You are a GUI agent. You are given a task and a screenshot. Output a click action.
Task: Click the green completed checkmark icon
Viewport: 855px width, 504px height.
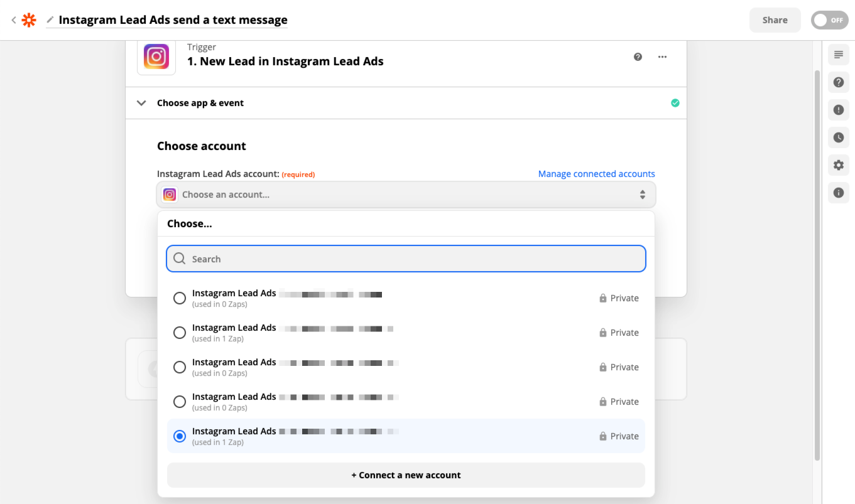tap(675, 103)
